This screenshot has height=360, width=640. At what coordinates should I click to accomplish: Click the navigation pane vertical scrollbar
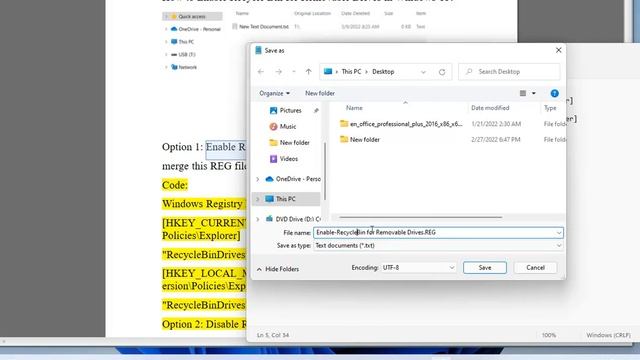(x=325, y=171)
